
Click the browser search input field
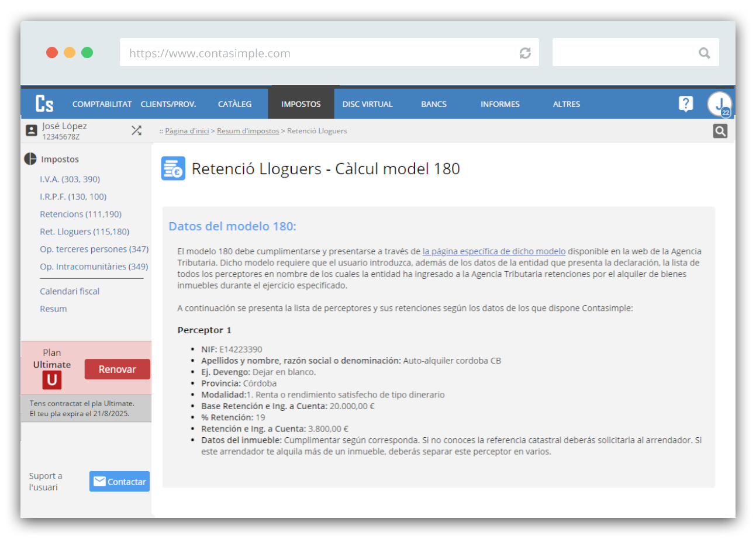click(x=636, y=53)
